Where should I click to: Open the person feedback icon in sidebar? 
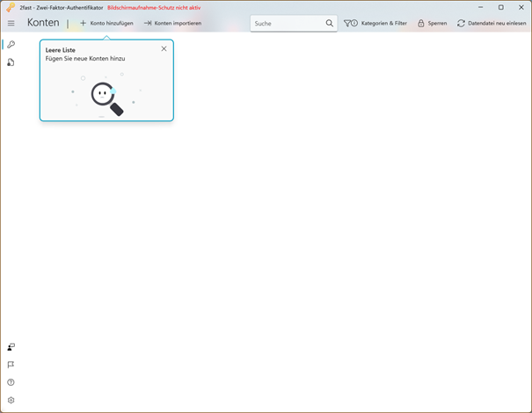point(11,347)
